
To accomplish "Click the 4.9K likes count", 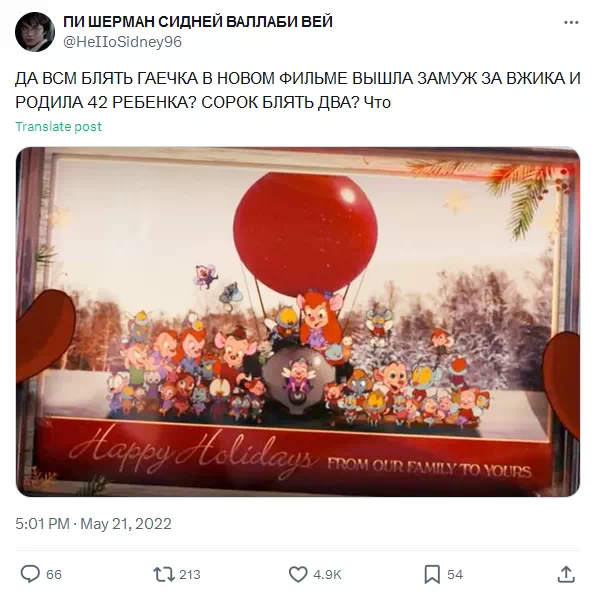I will pos(327,574).
